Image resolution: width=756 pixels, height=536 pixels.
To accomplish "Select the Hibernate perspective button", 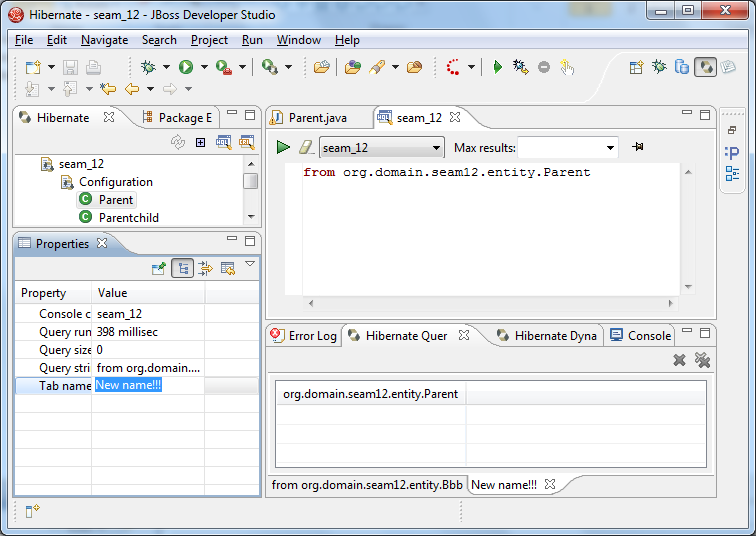I will [705, 67].
